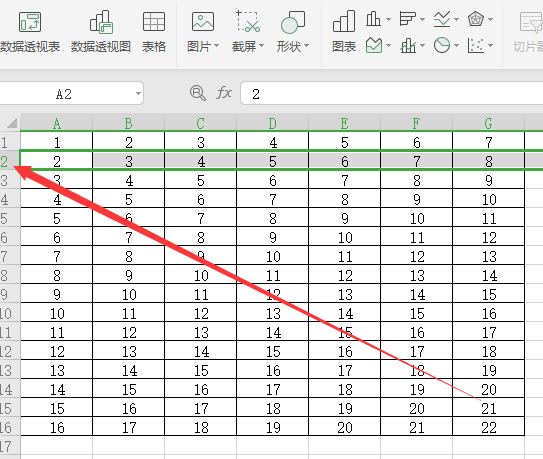Viewport: 543px width, 459px height.
Task: Insert a pie chart from the ribbon
Action: click(x=442, y=45)
